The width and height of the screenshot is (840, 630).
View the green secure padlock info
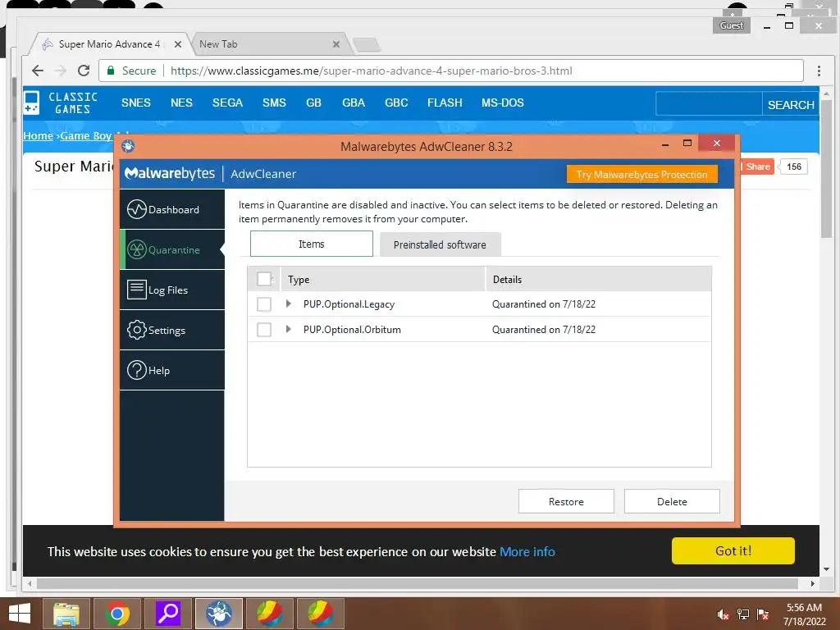pyautogui.click(x=111, y=71)
